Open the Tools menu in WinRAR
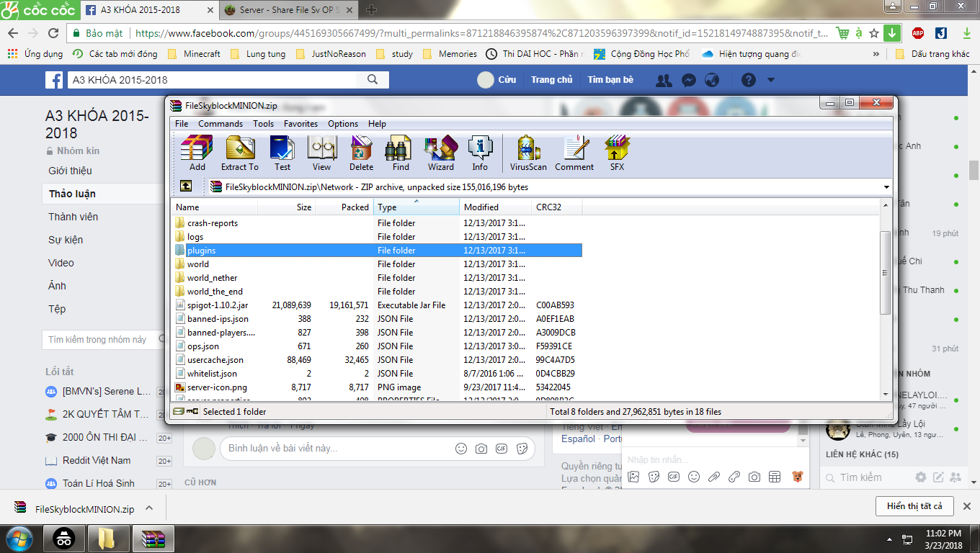 coord(263,124)
